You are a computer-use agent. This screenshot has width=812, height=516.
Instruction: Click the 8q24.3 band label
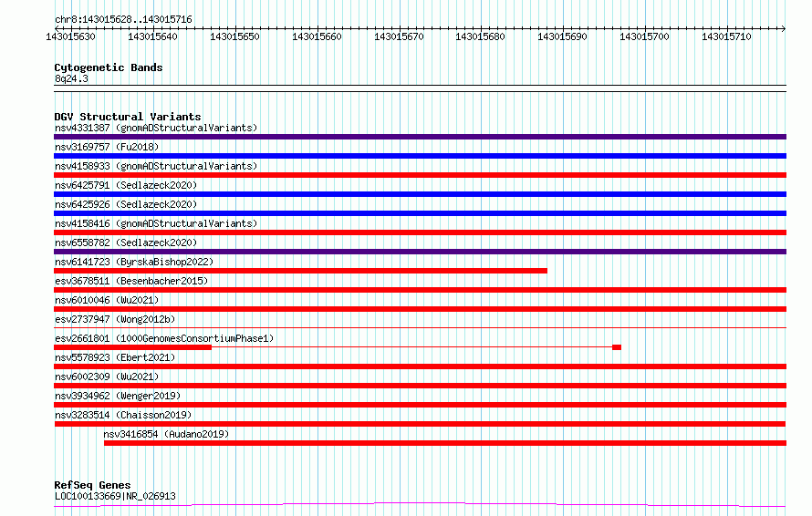point(71,78)
